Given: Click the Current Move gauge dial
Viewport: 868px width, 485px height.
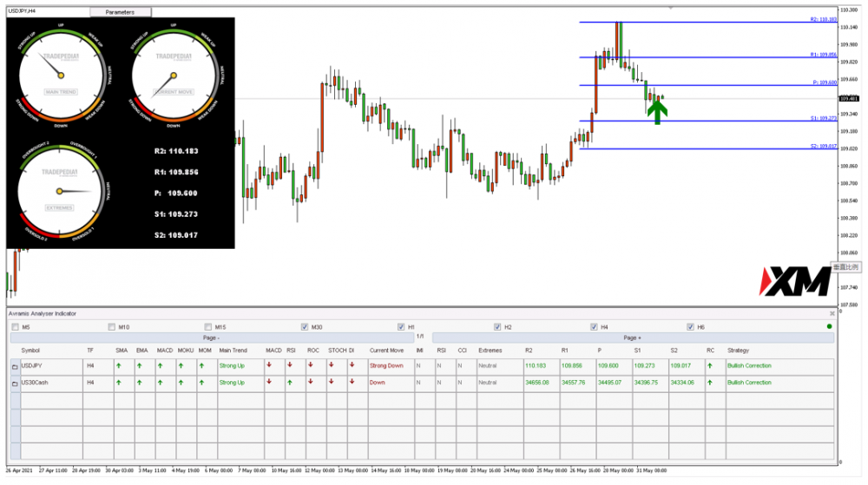Looking at the screenshot, I should click(174, 75).
